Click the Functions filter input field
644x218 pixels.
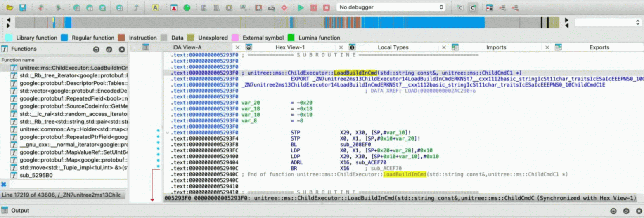coord(68,184)
